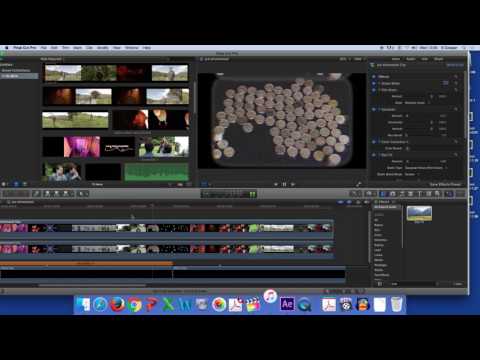Open iTunes from the Dock
This screenshot has height=360, width=480.
pos(270,296)
